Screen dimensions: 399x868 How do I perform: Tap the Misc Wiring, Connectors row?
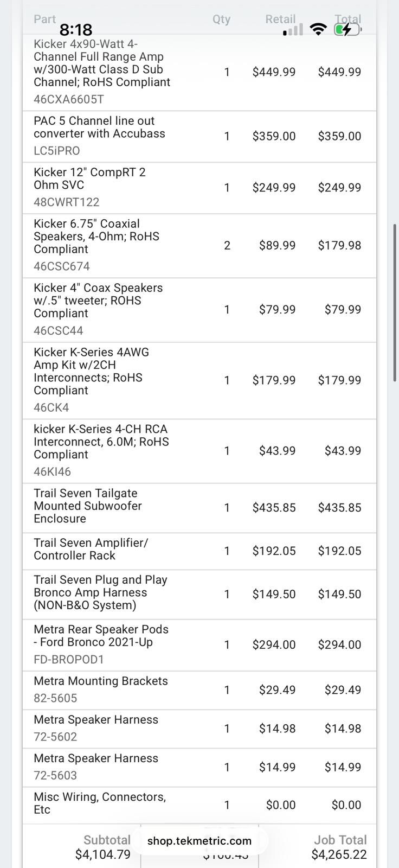pos(200,805)
